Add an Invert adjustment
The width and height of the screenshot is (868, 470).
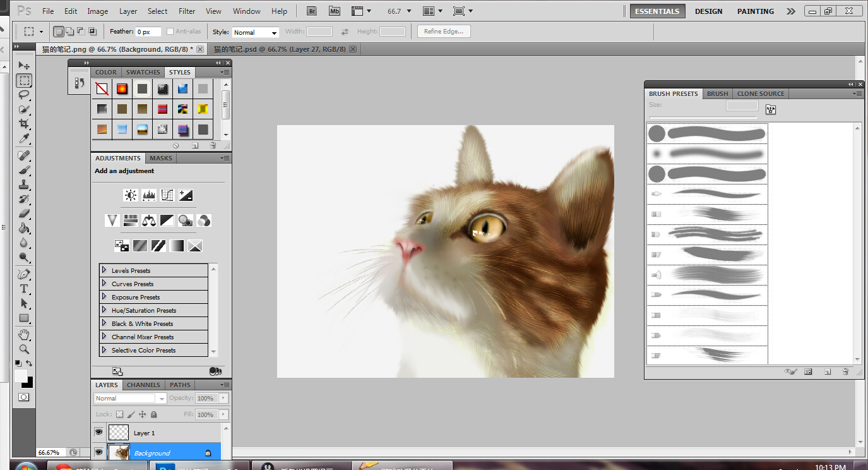(x=122, y=245)
